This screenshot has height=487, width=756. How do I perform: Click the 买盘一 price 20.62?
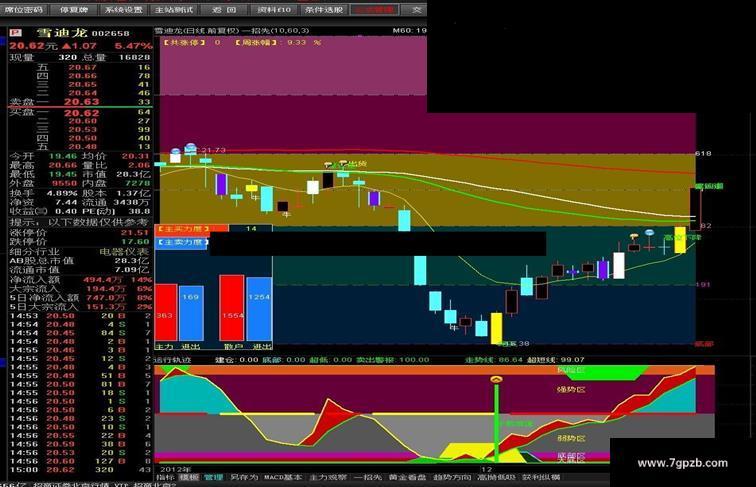click(x=81, y=113)
